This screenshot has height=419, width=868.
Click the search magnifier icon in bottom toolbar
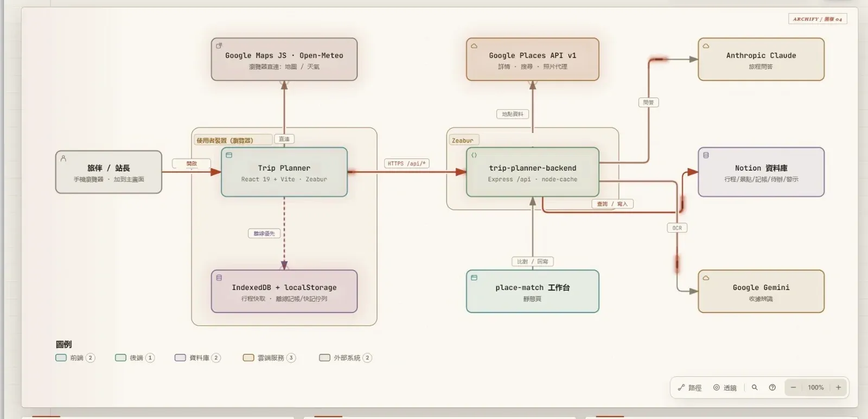(755, 388)
